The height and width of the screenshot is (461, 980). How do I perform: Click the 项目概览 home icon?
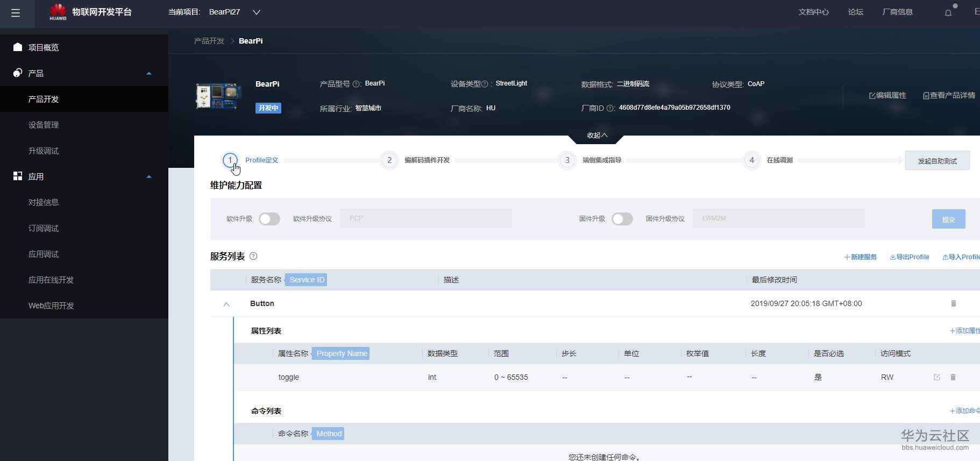18,47
